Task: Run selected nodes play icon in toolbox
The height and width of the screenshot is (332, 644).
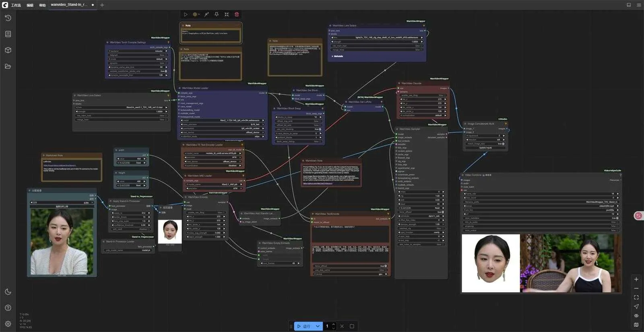Action: click(x=186, y=14)
